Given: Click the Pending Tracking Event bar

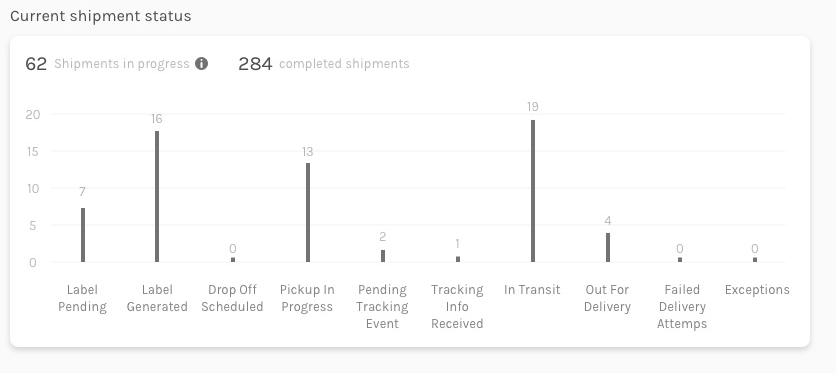Looking at the screenshot, I should point(383,256).
